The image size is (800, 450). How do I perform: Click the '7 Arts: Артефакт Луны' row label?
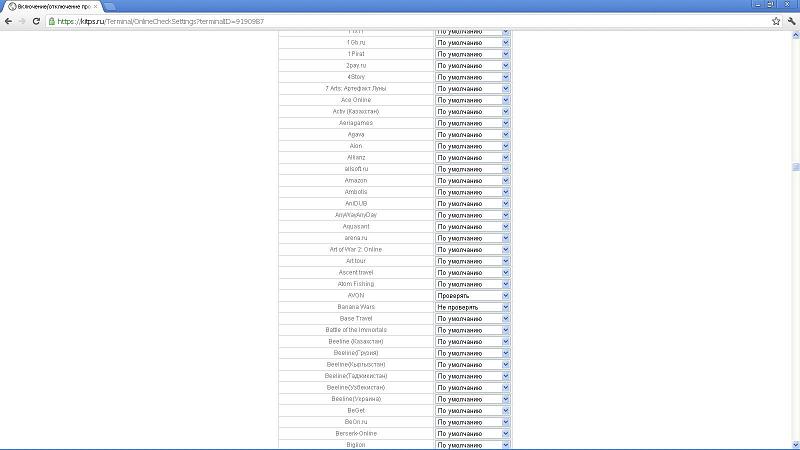[x=356, y=88]
